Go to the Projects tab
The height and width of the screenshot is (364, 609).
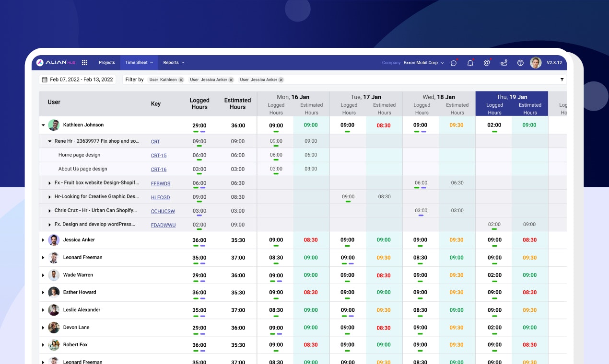(107, 63)
